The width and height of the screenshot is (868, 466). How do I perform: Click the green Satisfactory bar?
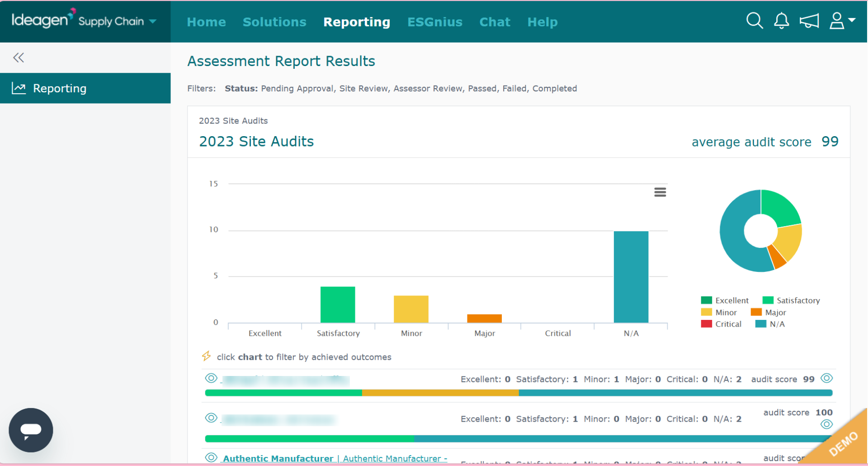tap(338, 304)
